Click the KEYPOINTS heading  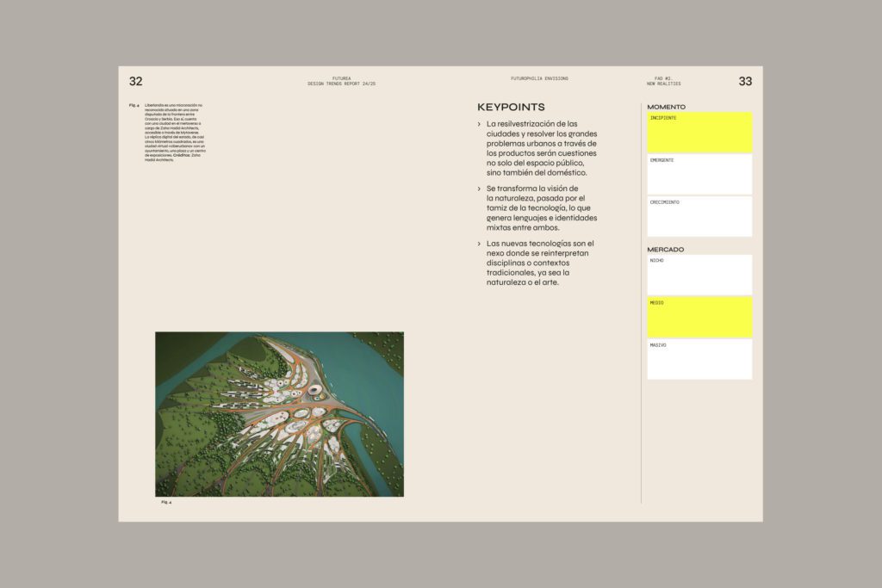click(x=509, y=108)
